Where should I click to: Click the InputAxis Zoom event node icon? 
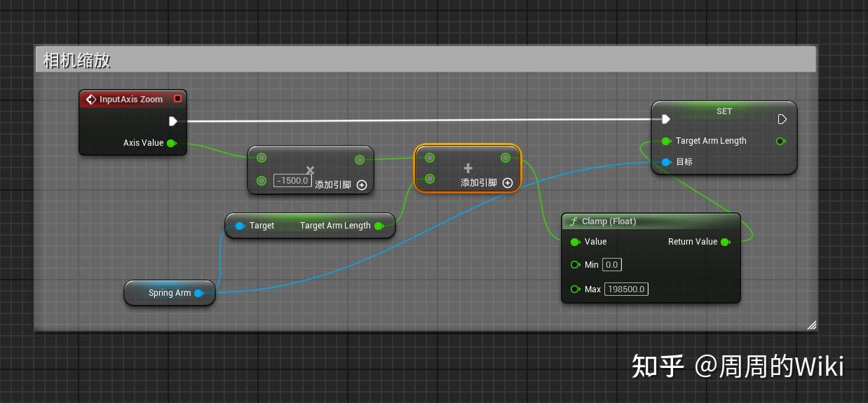tap(90, 100)
